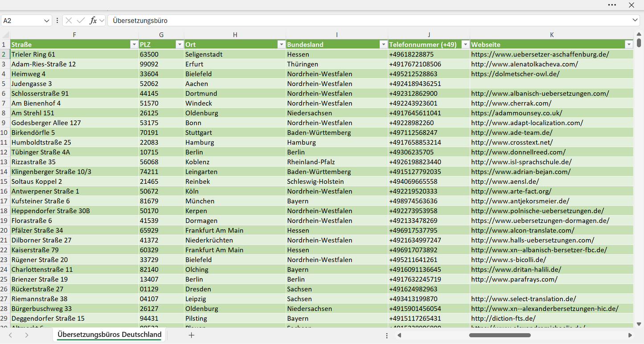644x344 pixels.
Task: Click the sheet tab bar options dots
Action: tap(386, 335)
